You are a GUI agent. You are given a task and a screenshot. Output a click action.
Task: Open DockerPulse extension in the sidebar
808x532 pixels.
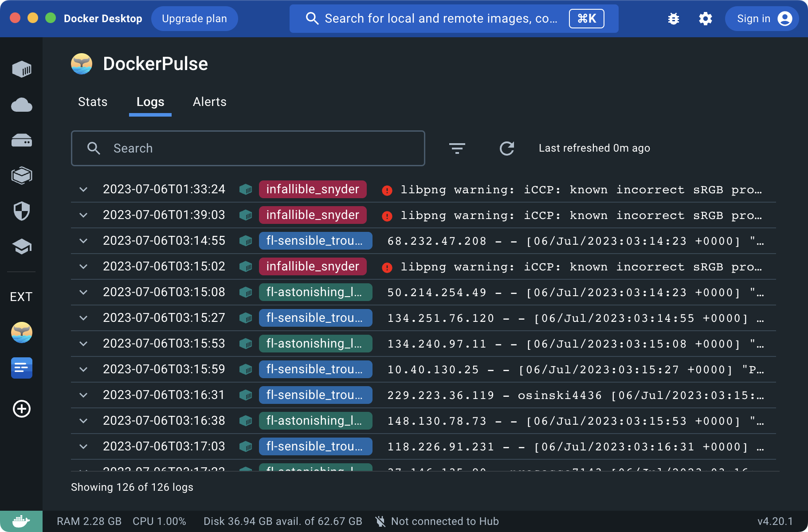click(x=21, y=332)
